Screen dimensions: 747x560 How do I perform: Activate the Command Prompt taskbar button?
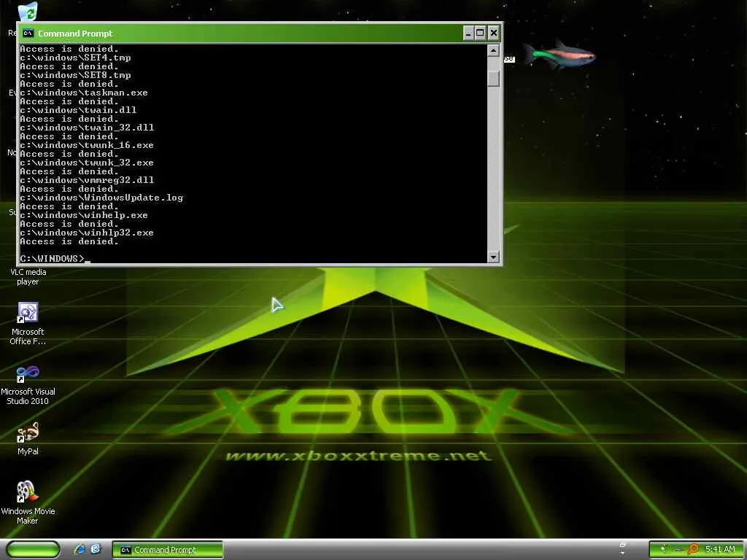[167, 550]
